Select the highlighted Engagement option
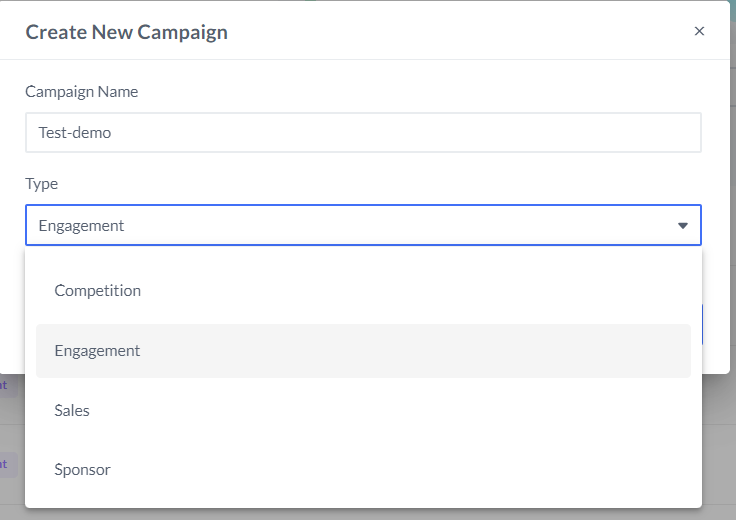 tap(98, 351)
